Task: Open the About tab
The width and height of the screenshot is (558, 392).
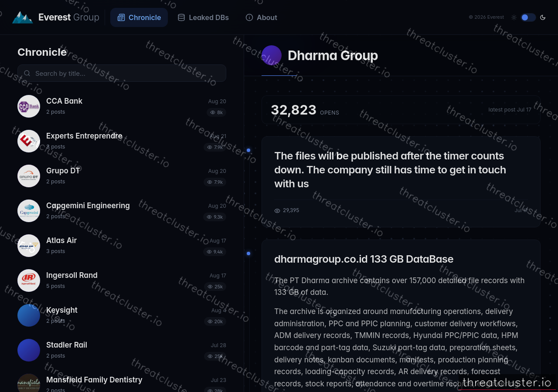Action: 262,17
